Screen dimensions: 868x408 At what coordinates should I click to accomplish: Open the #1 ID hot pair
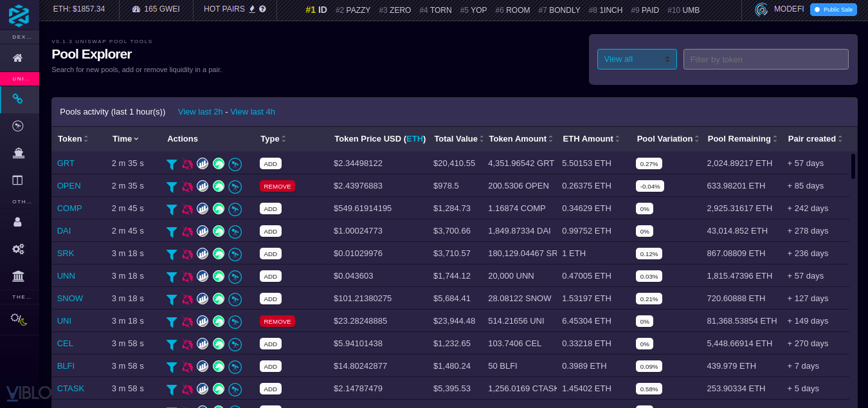(316, 10)
